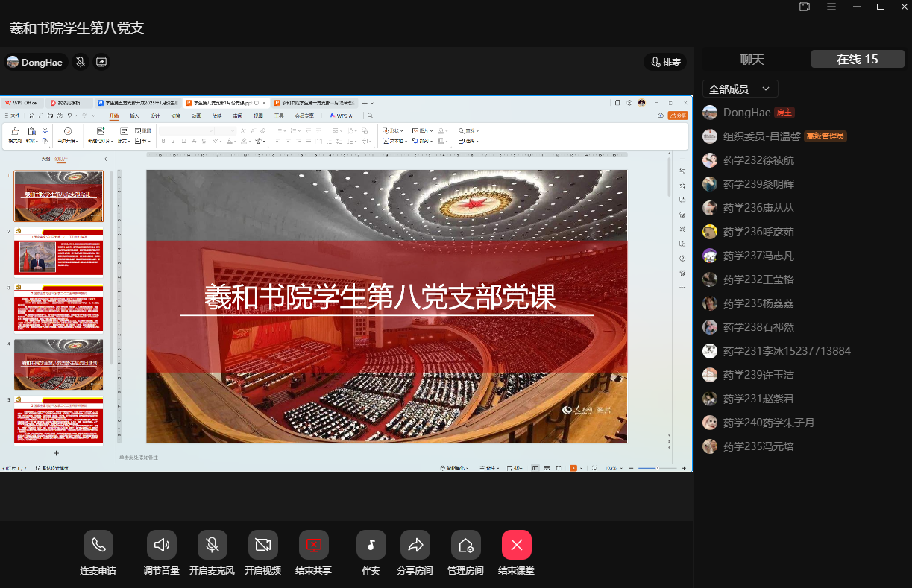The height and width of the screenshot is (588, 912).
Task: Turn on camera with 开启视频
Action: (262, 545)
